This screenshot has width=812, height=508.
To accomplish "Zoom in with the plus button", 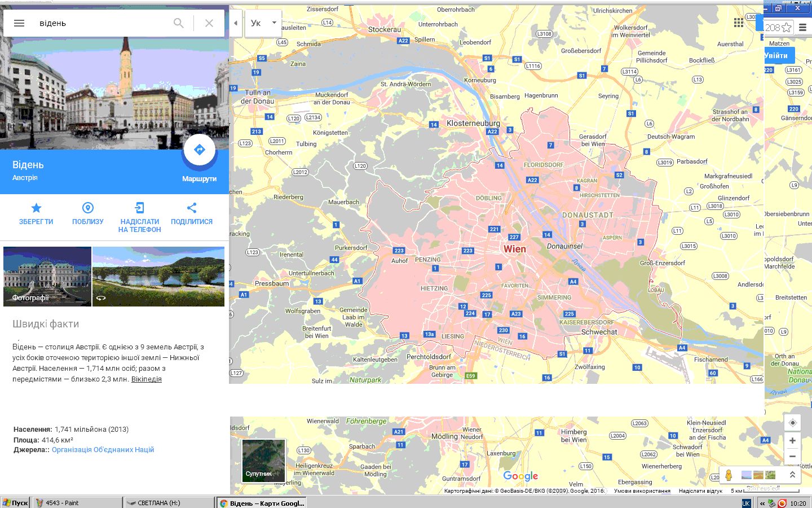I will click(792, 440).
